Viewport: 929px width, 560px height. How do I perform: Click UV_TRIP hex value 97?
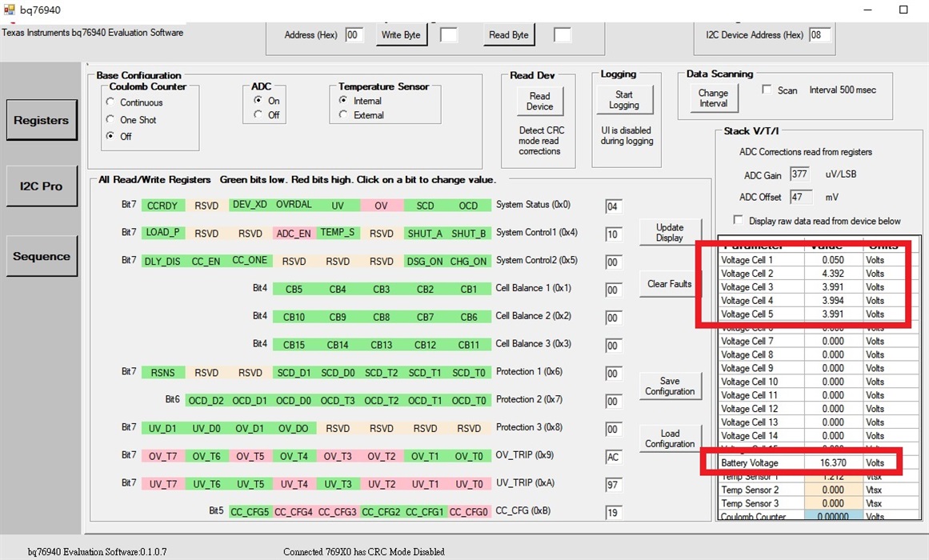[x=613, y=485]
